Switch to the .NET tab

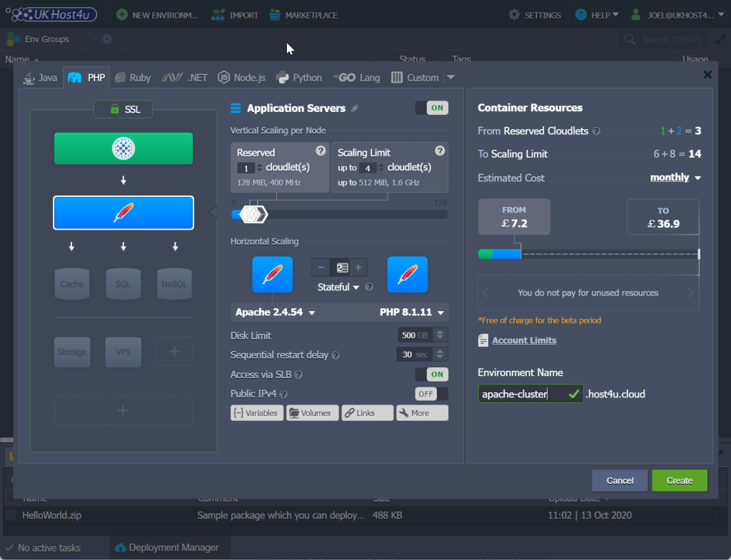click(x=185, y=77)
